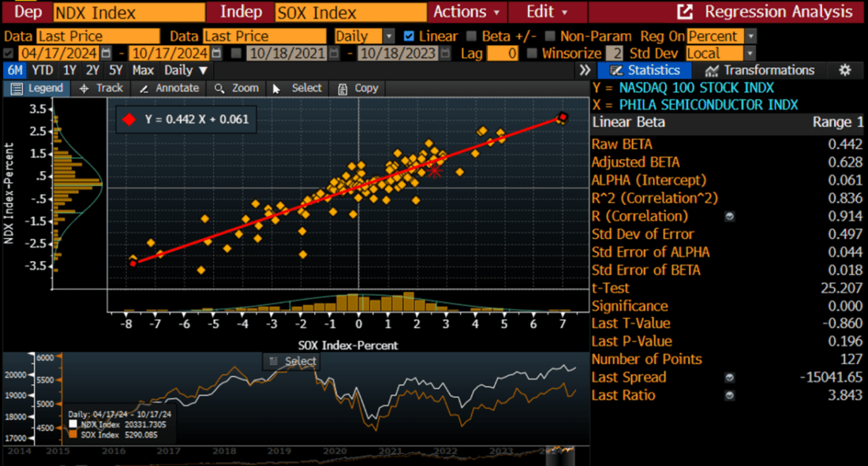
Task: Click the SOX Index legend entry 5290.085
Action: [x=114, y=435]
